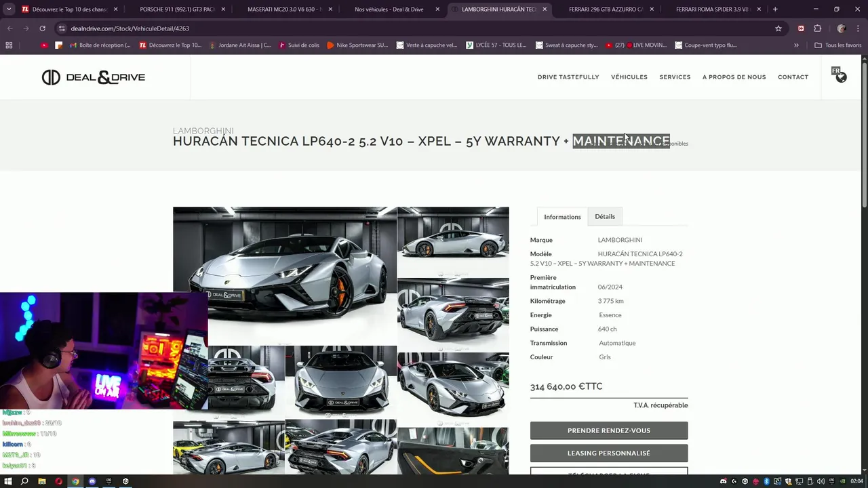Click the T.V.A. récupérable text

(x=660, y=405)
